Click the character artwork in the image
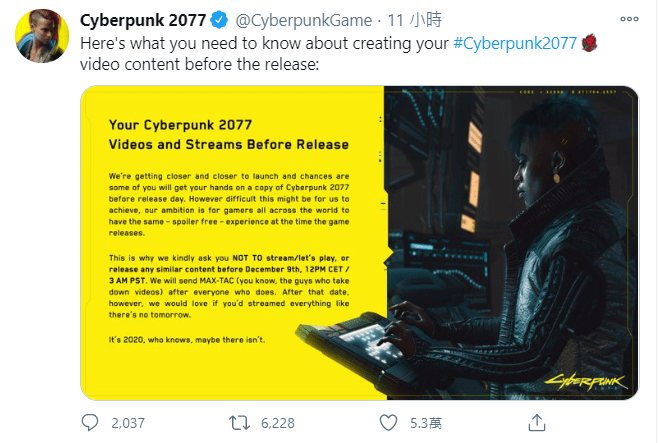Viewport: 658px width, 443px height. [511, 243]
